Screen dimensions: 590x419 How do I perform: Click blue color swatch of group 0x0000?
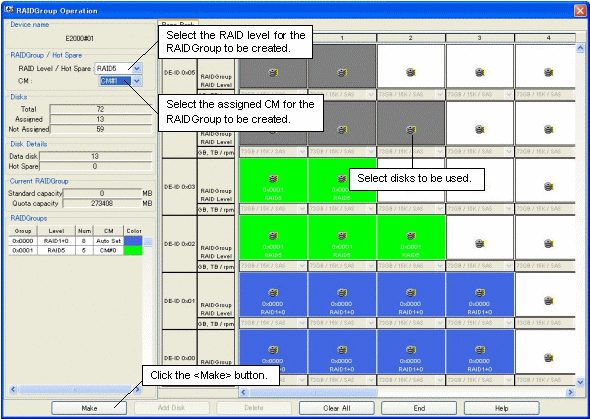tap(133, 241)
